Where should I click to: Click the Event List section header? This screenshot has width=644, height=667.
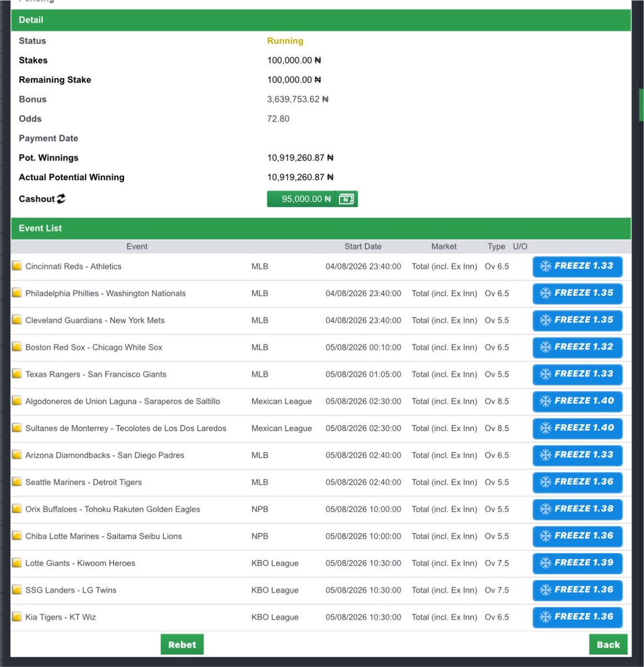pyautogui.click(x=321, y=228)
